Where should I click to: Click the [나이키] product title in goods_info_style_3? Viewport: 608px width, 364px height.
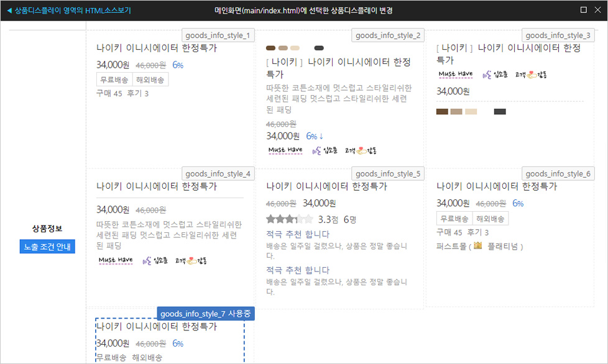tap(509, 54)
